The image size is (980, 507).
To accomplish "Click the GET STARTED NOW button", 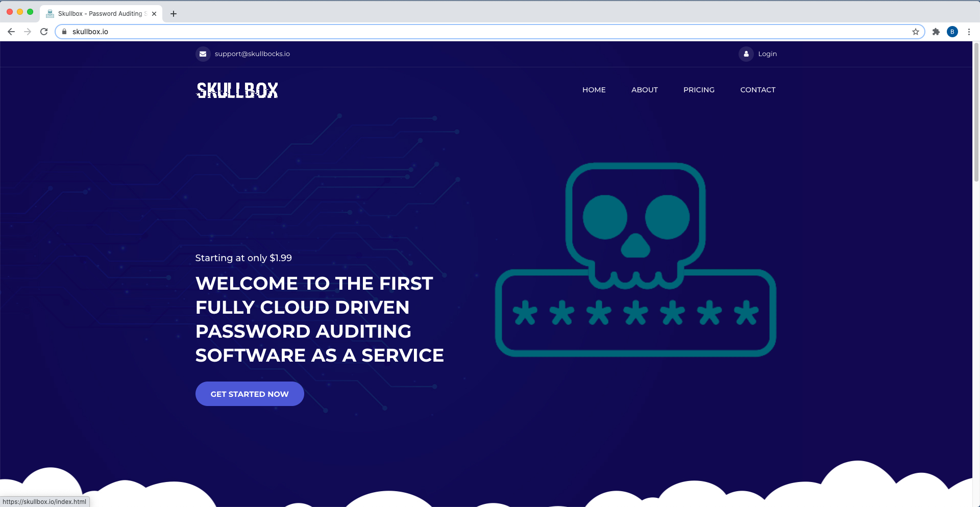I will [x=250, y=393].
